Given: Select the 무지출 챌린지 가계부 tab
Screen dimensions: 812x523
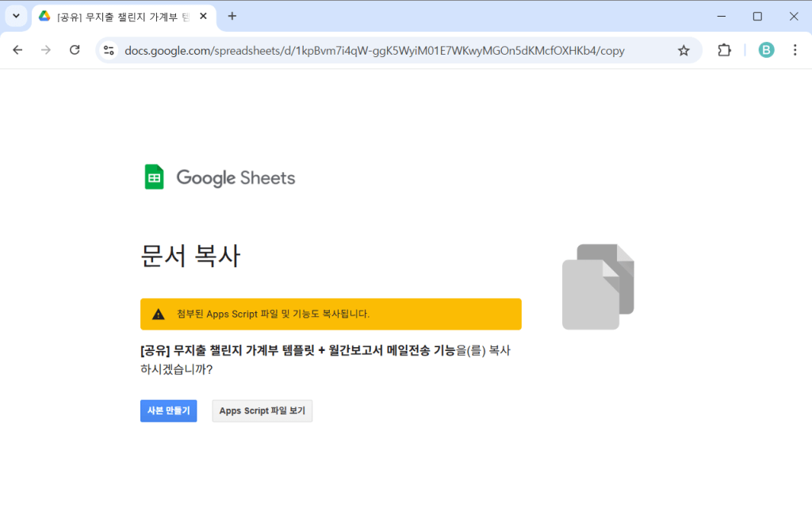Looking at the screenshot, I should [x=119, y=16].
